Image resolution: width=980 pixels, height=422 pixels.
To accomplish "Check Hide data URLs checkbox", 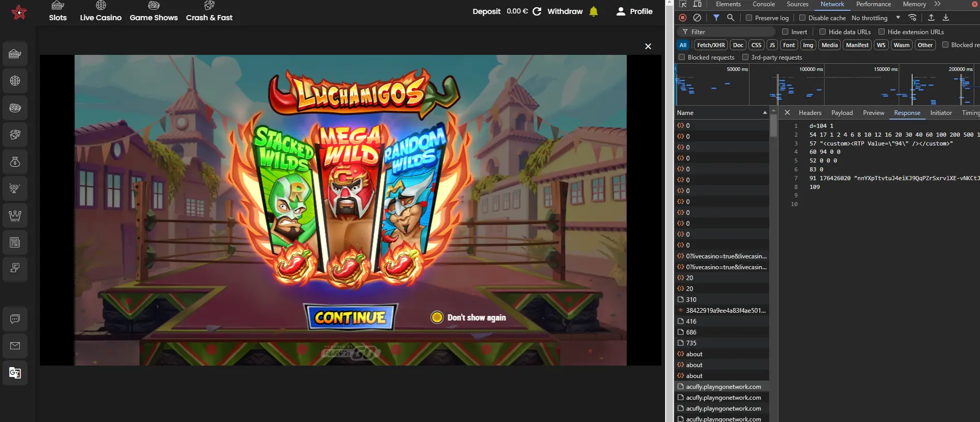I will 823,32.
